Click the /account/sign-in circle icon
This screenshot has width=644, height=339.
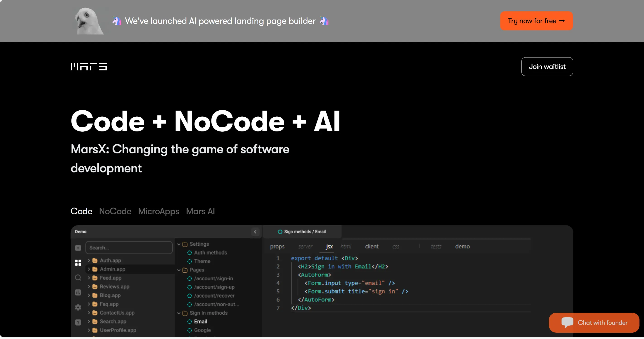coord(190,278)
